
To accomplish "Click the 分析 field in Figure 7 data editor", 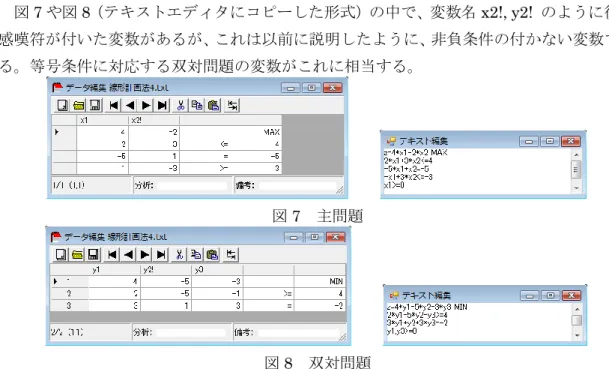I will tap(192, 186).
